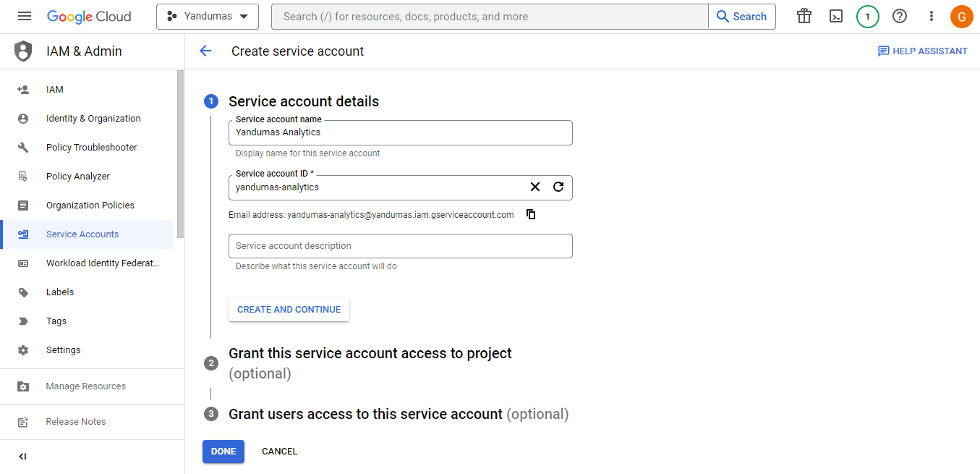The image size is (980, 474).
Task: Open the main navigation hamburger menu
Action: 25,16
